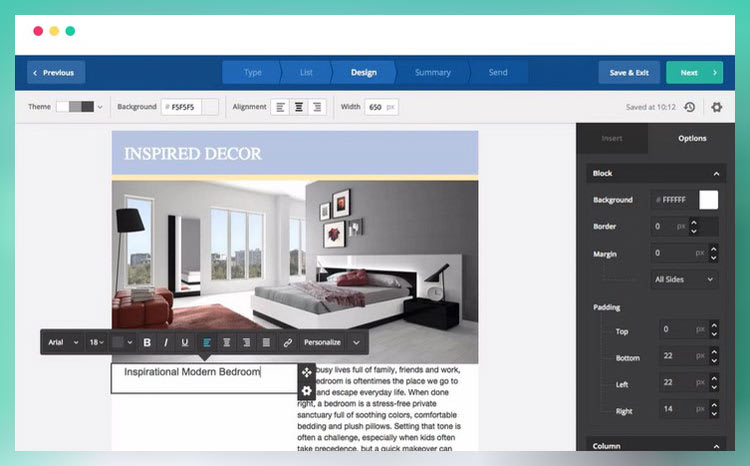Justify the text with the toolbar icon
This screenshot has width=750, height=466.
(265, 342)
